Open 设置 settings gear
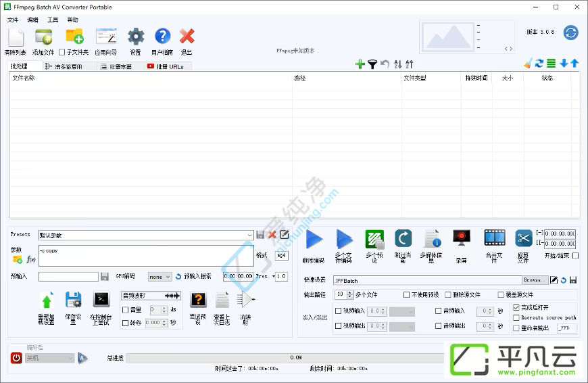Image resolution: width=588 pixels, height=383 pixels. pyautogui.click(x=136, y=37)
